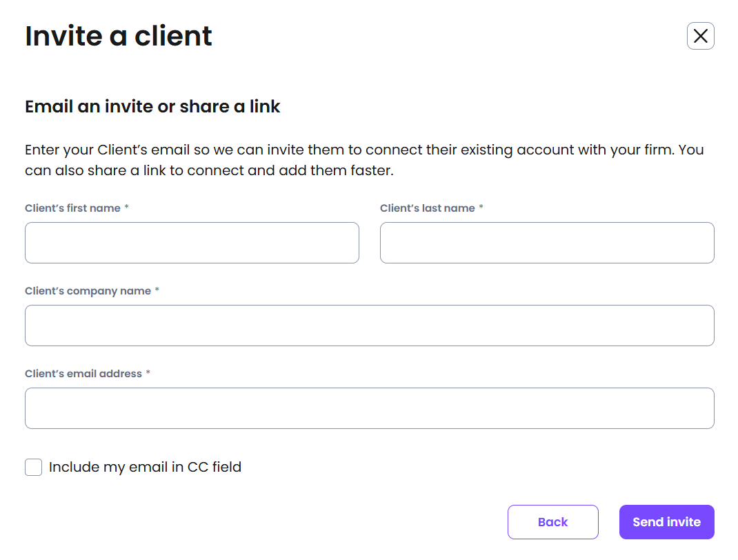Click the "Client's first name" label
Screen dimensions: 738x560
click(x=72, y=208)
